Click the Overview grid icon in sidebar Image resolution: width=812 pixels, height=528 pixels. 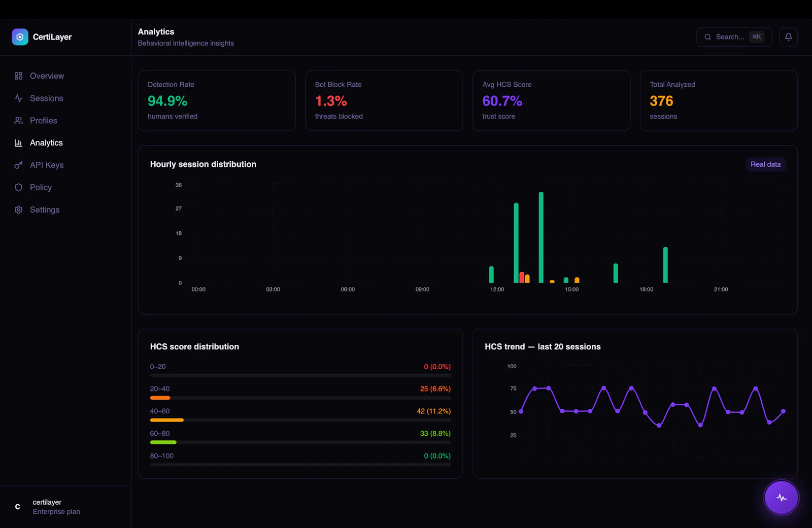point(19,76)
